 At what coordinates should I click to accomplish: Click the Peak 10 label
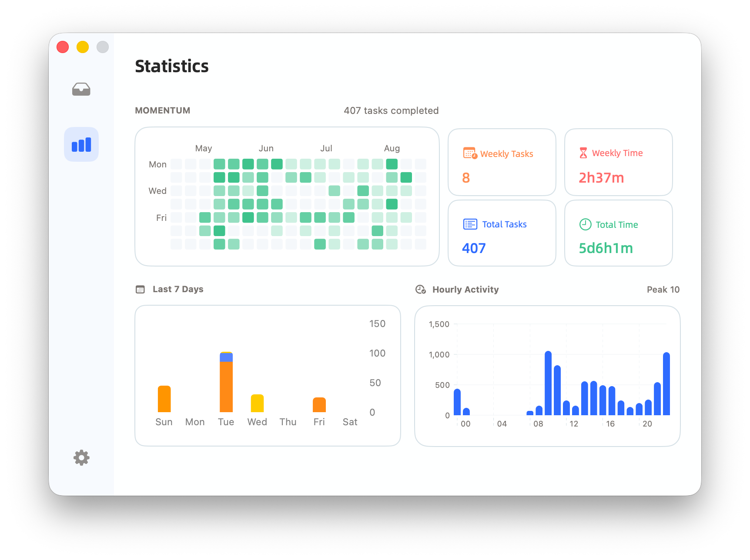663,290
